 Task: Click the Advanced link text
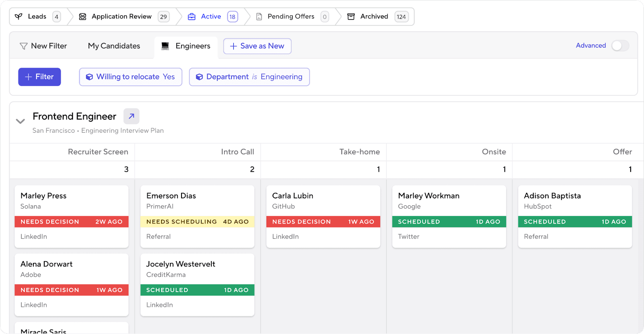coord(590,45)
